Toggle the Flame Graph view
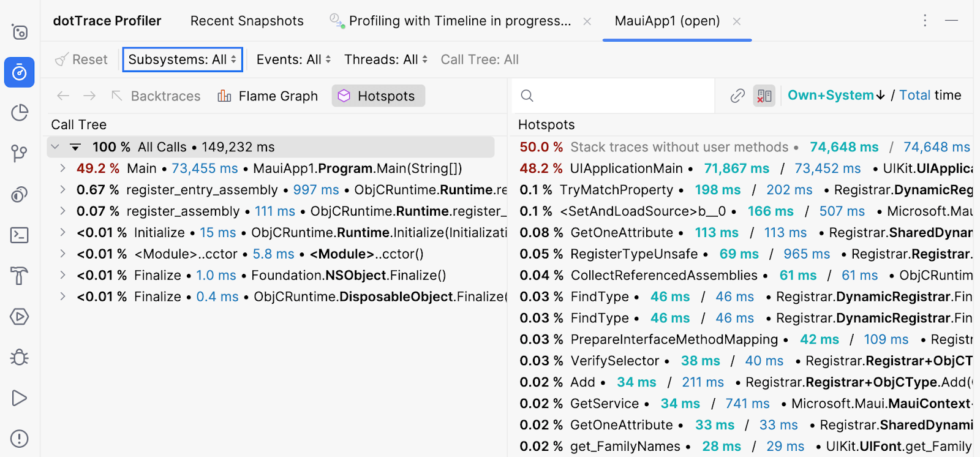This screenshot has width=980, height=457. tap(268, 96)
